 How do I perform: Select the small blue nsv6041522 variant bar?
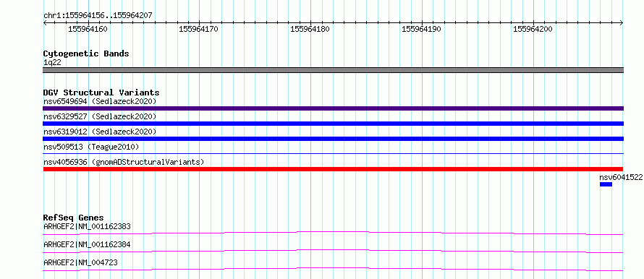click(x=606, y=184)
